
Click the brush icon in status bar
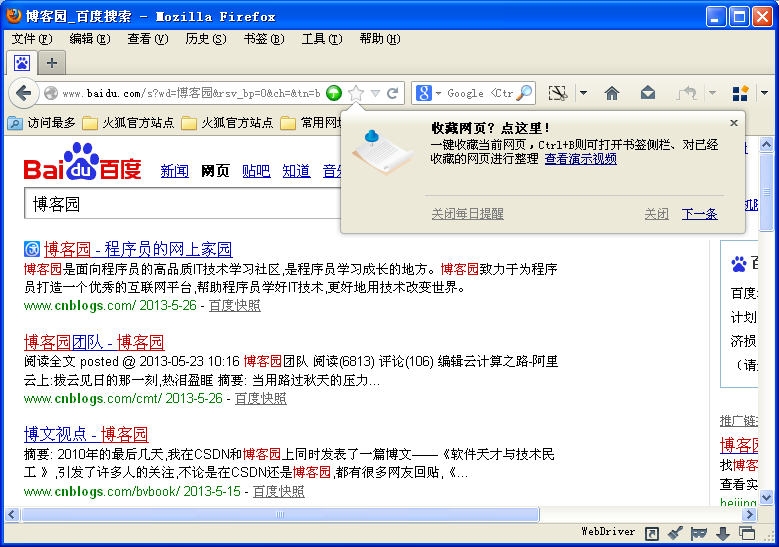coord(675,533)
